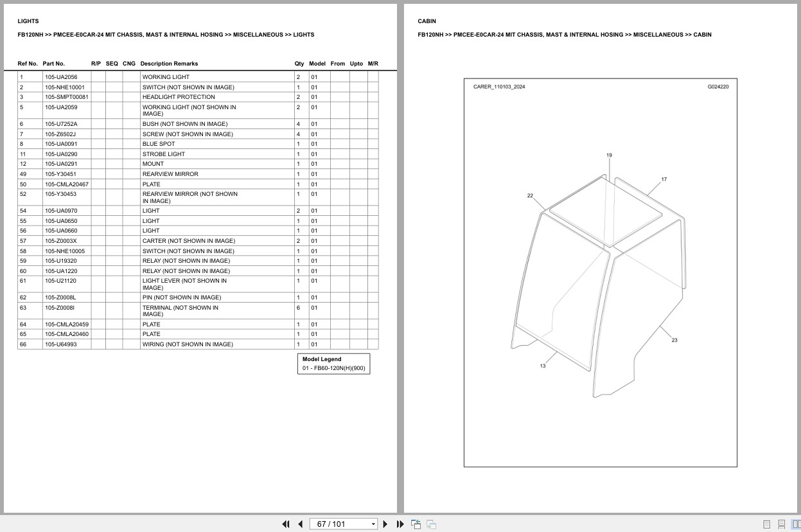Click the HEADLIGHT PROTECTION description

point(179,97)
